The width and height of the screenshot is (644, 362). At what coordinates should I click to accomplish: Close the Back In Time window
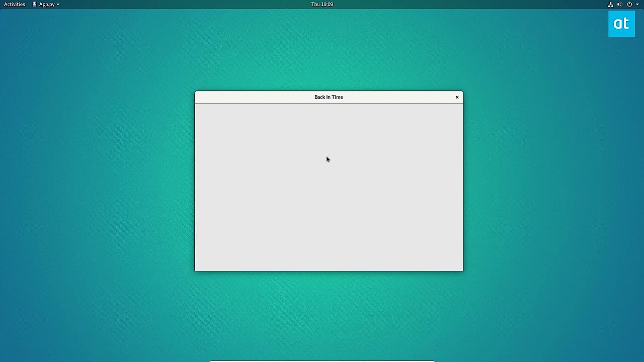[457, 97]
